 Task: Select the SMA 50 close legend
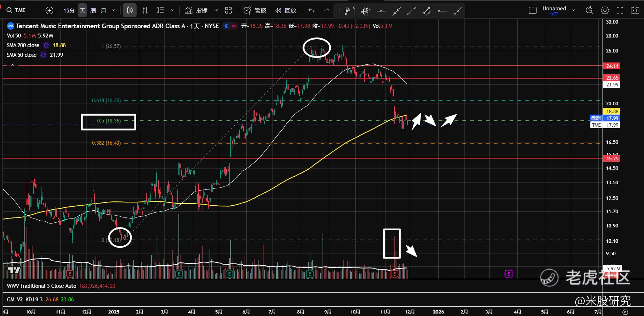pos(22,55)
